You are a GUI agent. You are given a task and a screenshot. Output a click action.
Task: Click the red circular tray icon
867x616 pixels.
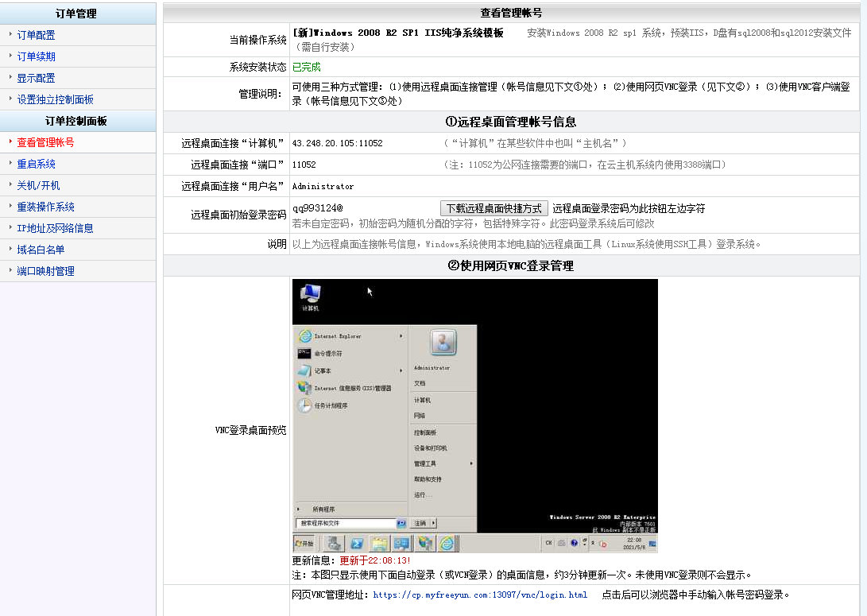(x=603, y=544)
